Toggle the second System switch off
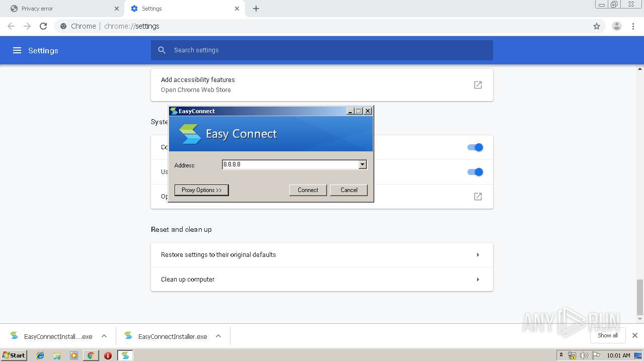 pos(475,172)
